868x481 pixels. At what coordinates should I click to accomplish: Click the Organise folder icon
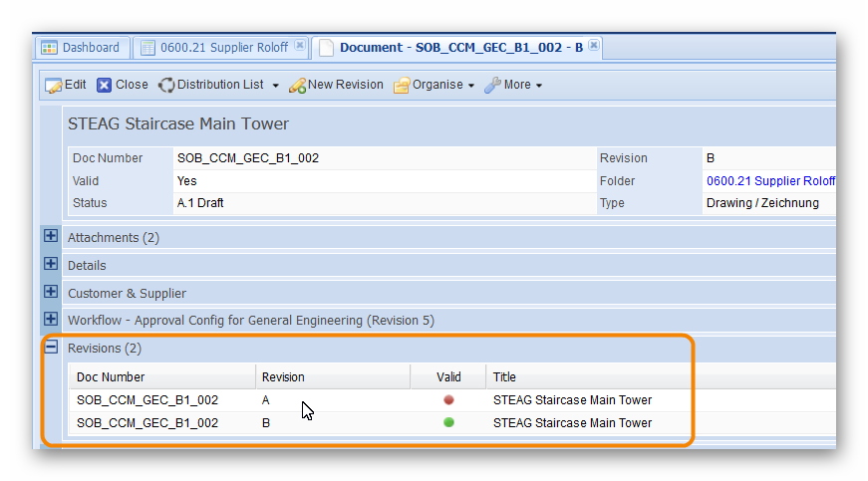(x=402, y=86)
